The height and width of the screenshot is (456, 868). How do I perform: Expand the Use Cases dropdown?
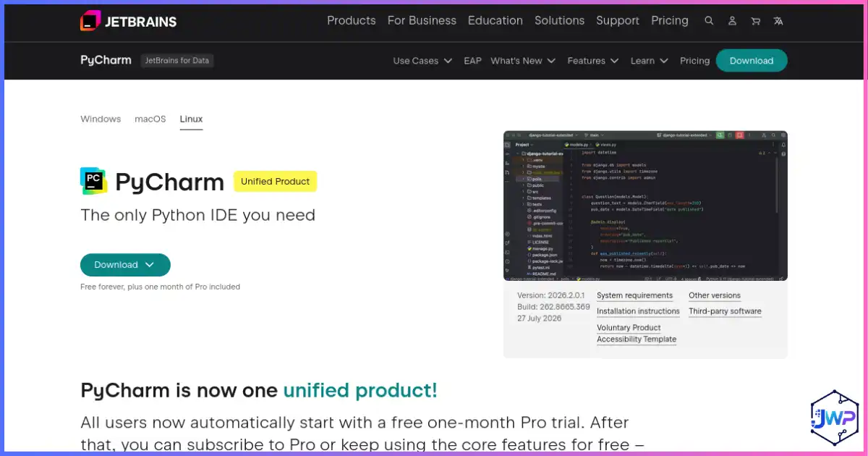pos(422,61)
